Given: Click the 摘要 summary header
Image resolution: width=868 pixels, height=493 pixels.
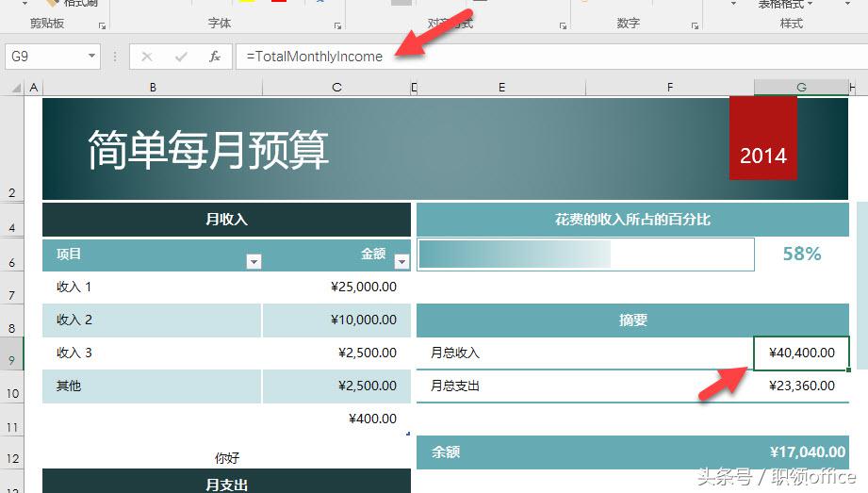Looking at the screenshot, I should pos(632,320).
